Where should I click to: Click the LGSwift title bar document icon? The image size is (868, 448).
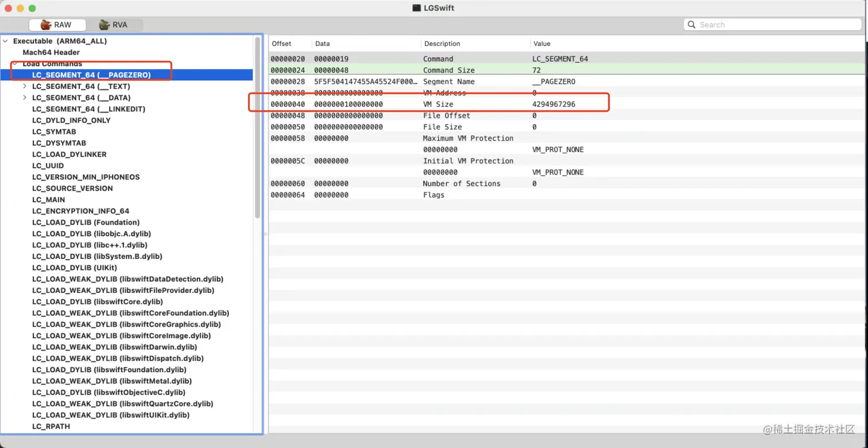click(x=417, y=8)
